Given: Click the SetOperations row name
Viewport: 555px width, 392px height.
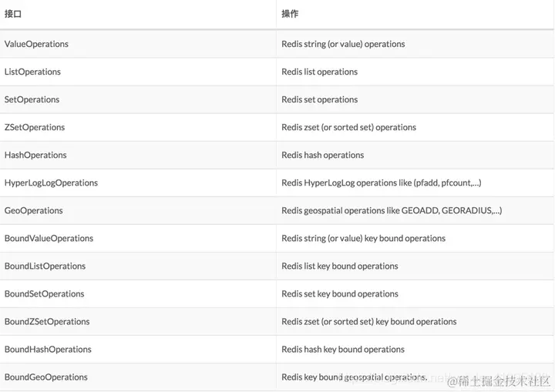Looking at the screenshot, I should click(x=32, y=99).
